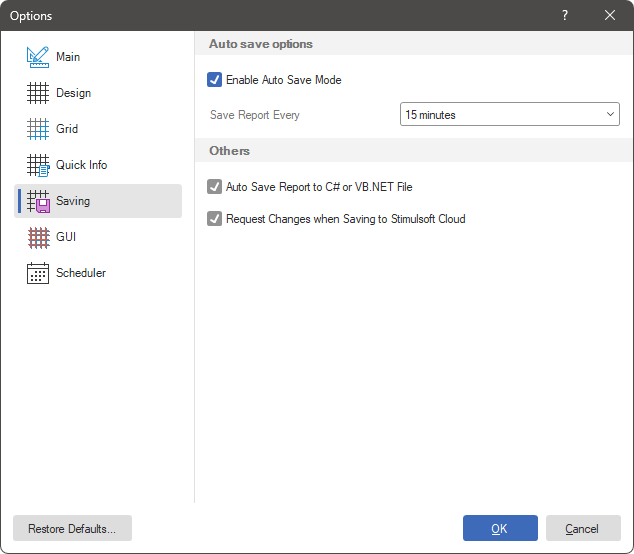Click the Main ruler-and-pencil icon
Viewport: 634px width, 554px height.
[38, 57]
